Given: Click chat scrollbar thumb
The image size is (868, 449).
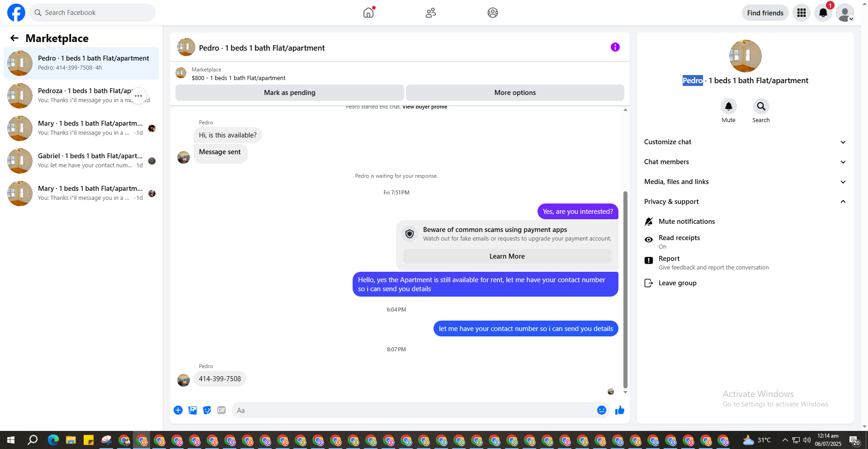Looking at the screenshot, I should 625,289.
